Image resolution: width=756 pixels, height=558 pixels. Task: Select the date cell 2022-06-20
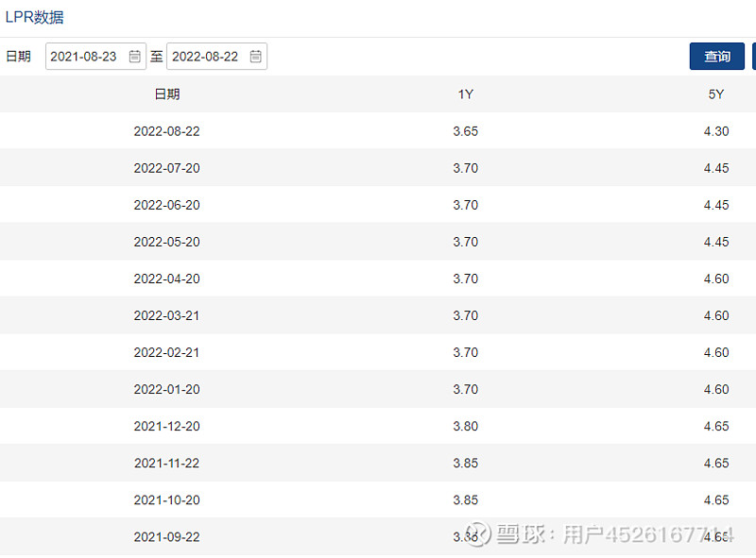(x=167, y=205)
